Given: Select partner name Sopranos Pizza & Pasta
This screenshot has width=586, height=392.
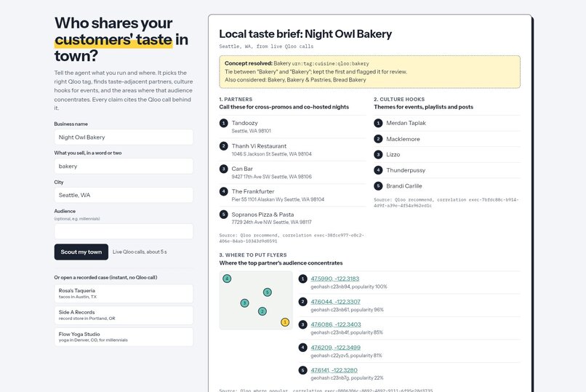Looking at the screenshot, I should tap(262, 215).
